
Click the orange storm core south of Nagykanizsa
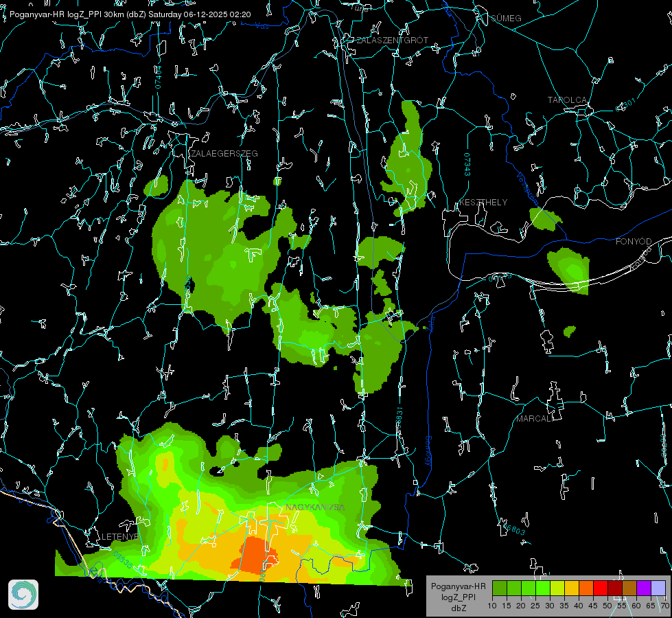[x=255, y=554]
